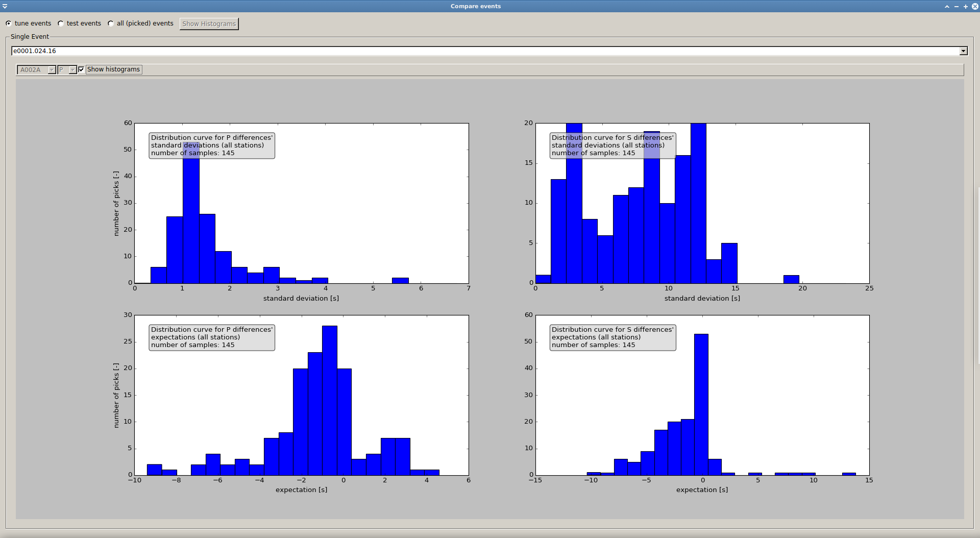Select the tune events radio button
The height and width of the screenshot is (538, 980).
pos(9,23)
